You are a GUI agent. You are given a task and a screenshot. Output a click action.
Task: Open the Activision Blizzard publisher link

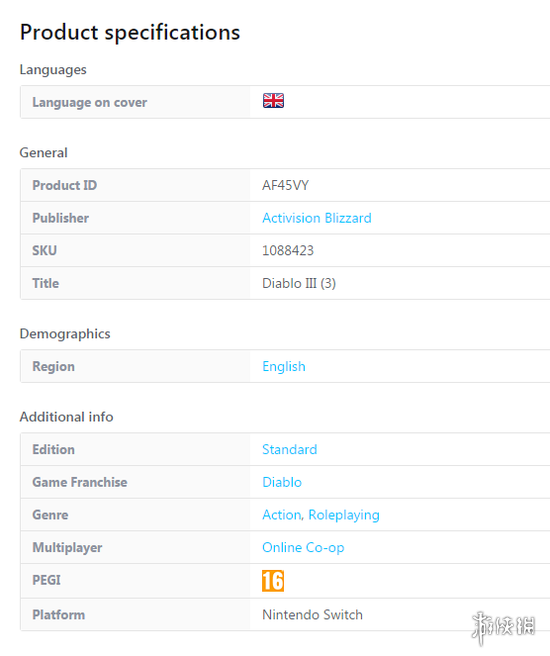(x=317, y=218)
